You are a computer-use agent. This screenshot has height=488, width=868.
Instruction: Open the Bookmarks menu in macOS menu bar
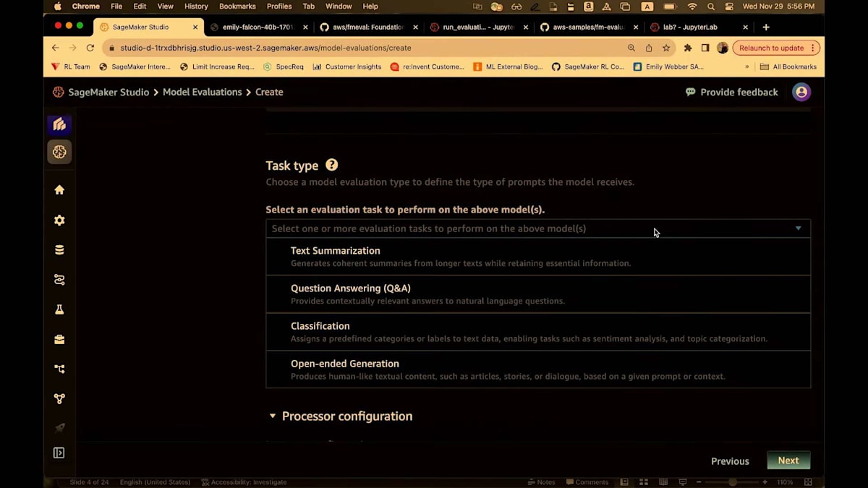tap(237, 7)
